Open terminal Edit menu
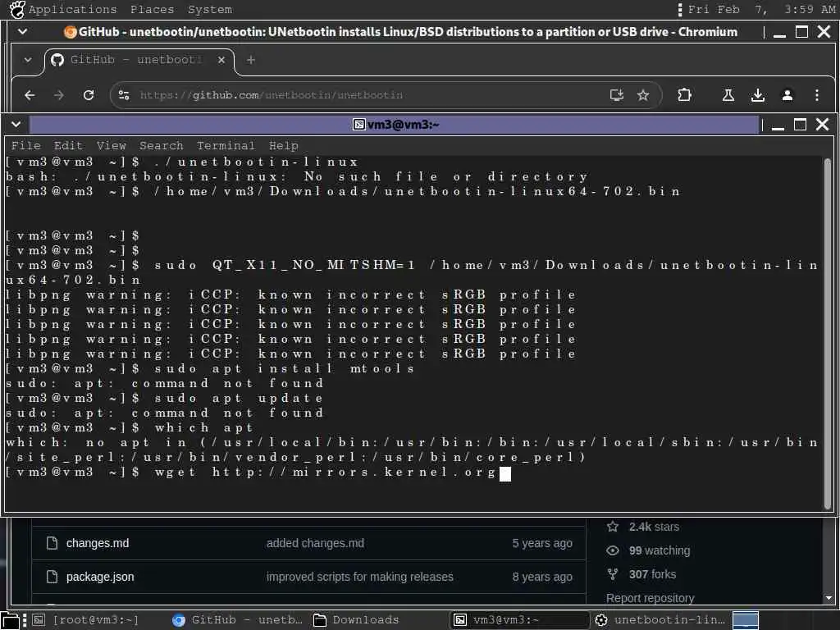The image size is (840, 630). (68, 146)
